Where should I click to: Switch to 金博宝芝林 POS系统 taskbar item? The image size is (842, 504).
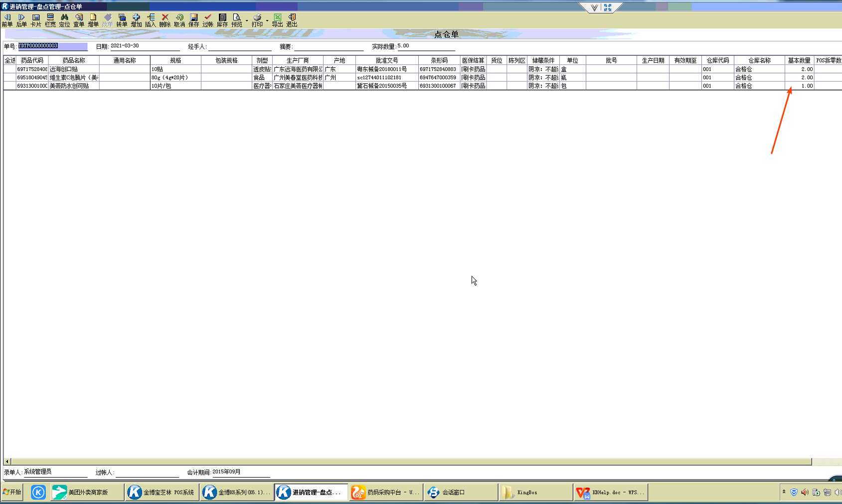pos(162,493)
